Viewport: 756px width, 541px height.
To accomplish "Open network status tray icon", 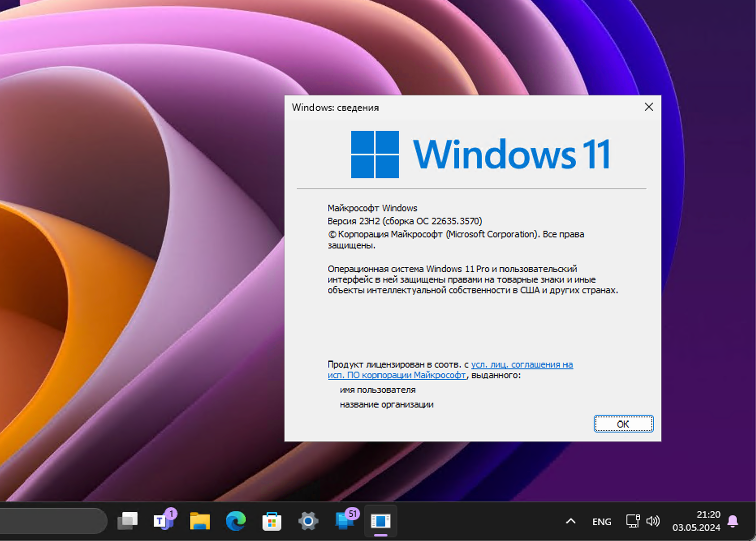I will (633, 521).
